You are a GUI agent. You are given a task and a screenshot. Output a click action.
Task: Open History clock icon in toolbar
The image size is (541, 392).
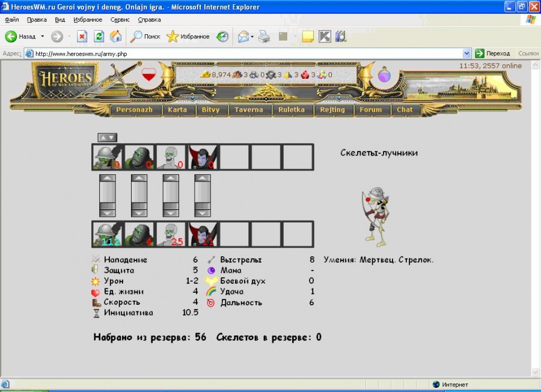click(x=222, y=36)
